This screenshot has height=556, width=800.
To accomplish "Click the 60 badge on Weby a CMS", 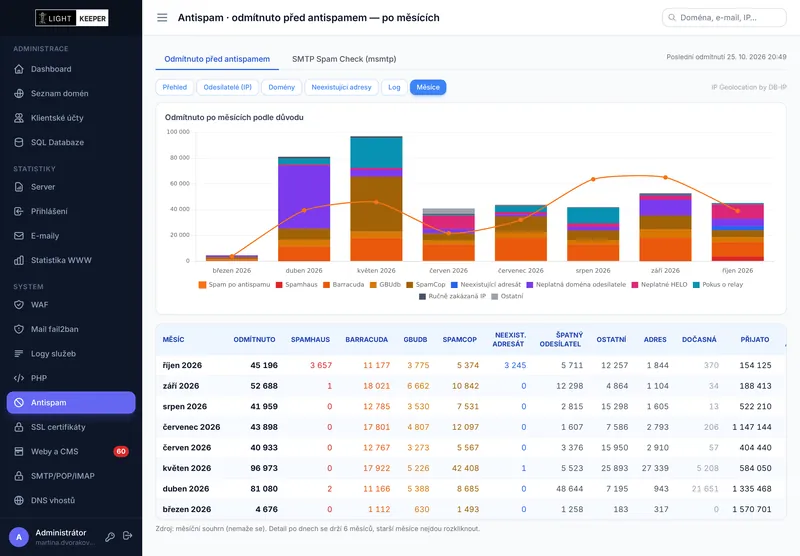I will click(121, 451).
